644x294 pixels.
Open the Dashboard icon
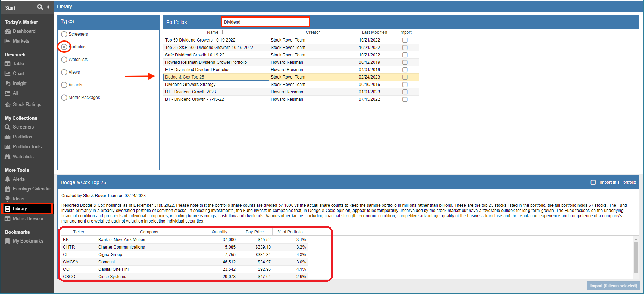(x=7, y=31)
